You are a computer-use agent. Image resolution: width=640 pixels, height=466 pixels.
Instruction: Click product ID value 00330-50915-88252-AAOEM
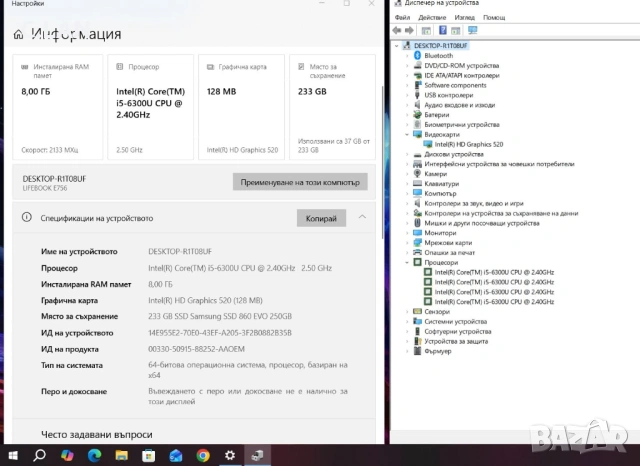(196, 349)
